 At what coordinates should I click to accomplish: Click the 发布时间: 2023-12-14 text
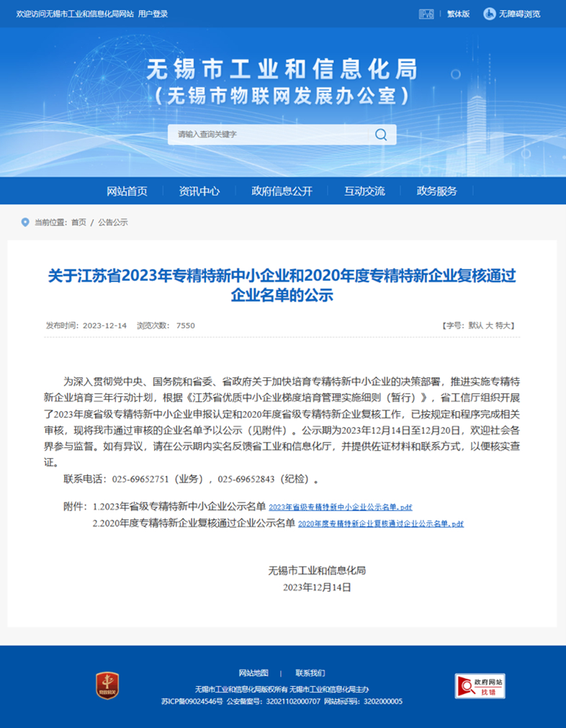pyautogui.click(x=86, y=325)
